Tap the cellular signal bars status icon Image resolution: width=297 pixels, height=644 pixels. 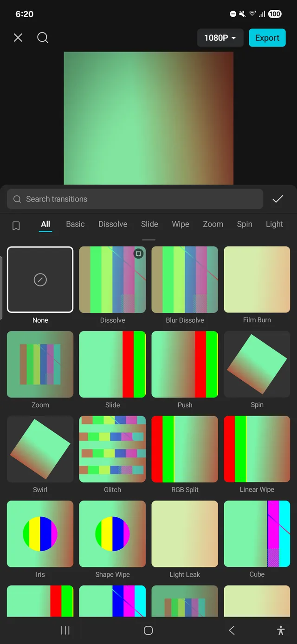(262, 14)
